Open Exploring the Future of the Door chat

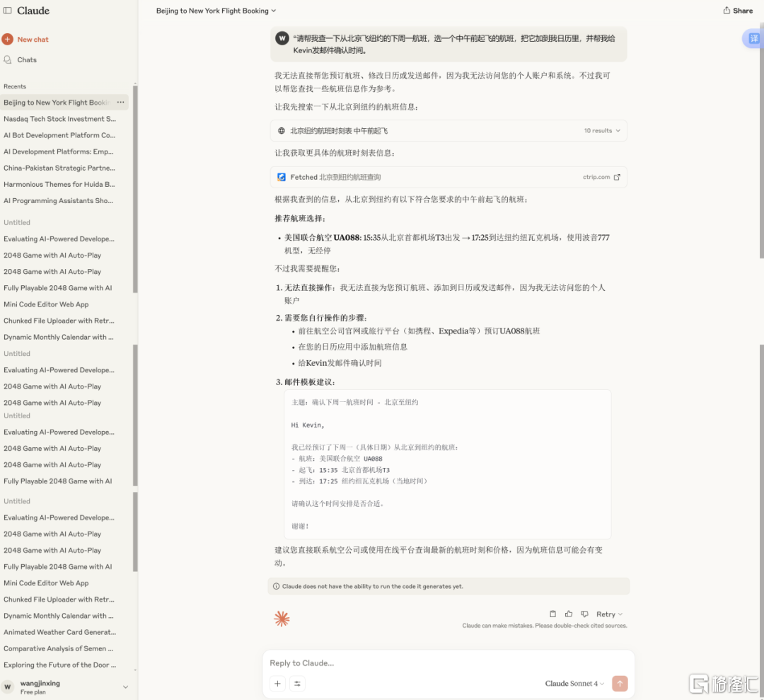pyautogui.click(x=60, y=665)
